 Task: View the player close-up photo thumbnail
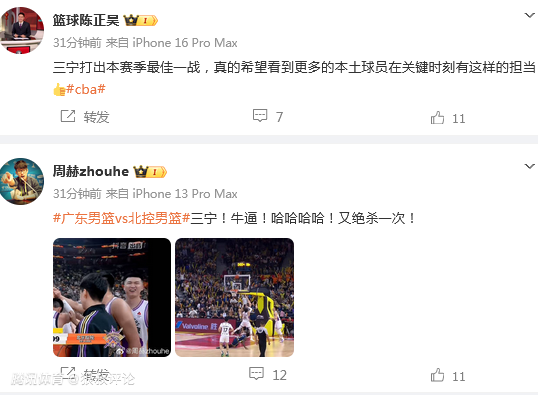(112, 297)
